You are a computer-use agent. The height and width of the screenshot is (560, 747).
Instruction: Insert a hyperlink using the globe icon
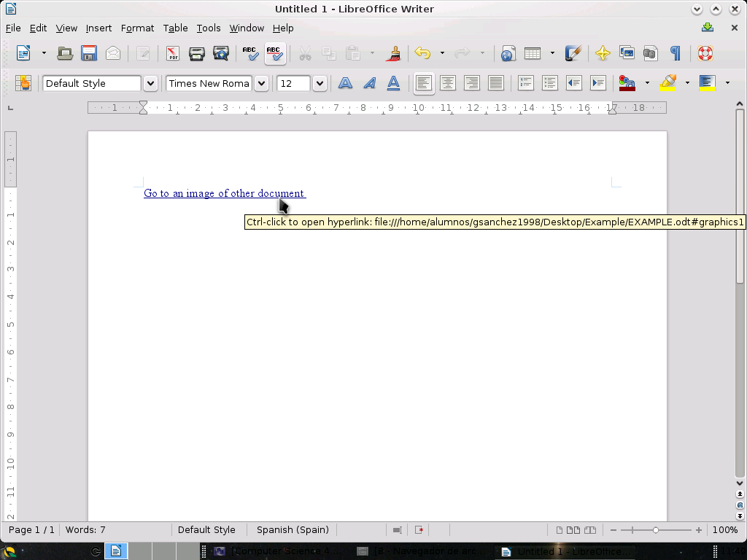pyautogui.click(x=508, y=53)
